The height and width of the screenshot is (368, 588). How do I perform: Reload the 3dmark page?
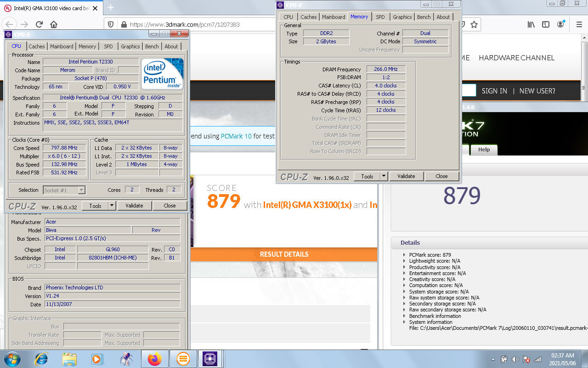pyautogui.click(x=39, y=24)
